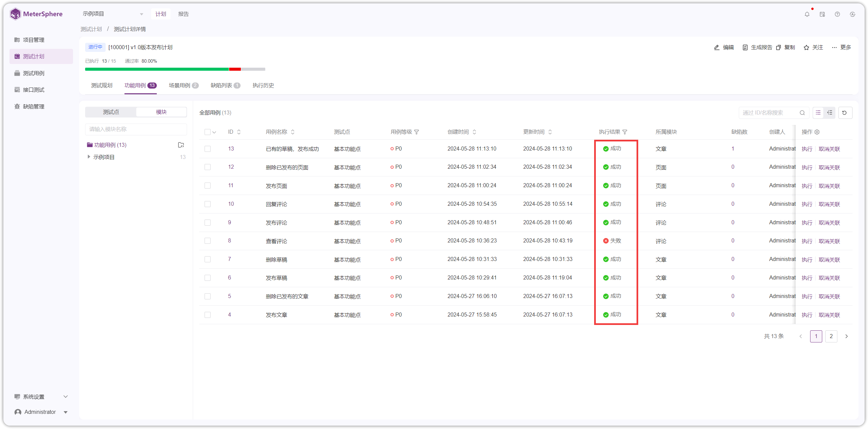
Task: Check row for 发布文章
Action: click(x=208, y=315)
